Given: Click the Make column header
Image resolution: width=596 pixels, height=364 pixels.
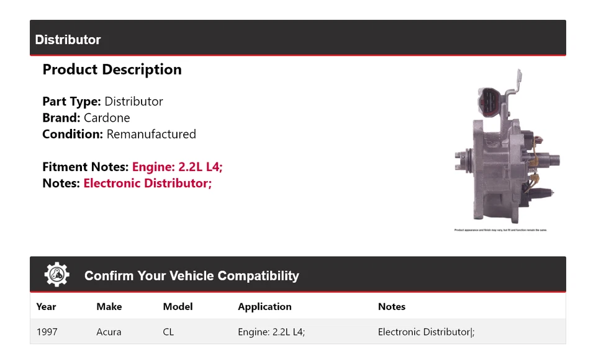Looking at the screenshot, I should point(109,306).
